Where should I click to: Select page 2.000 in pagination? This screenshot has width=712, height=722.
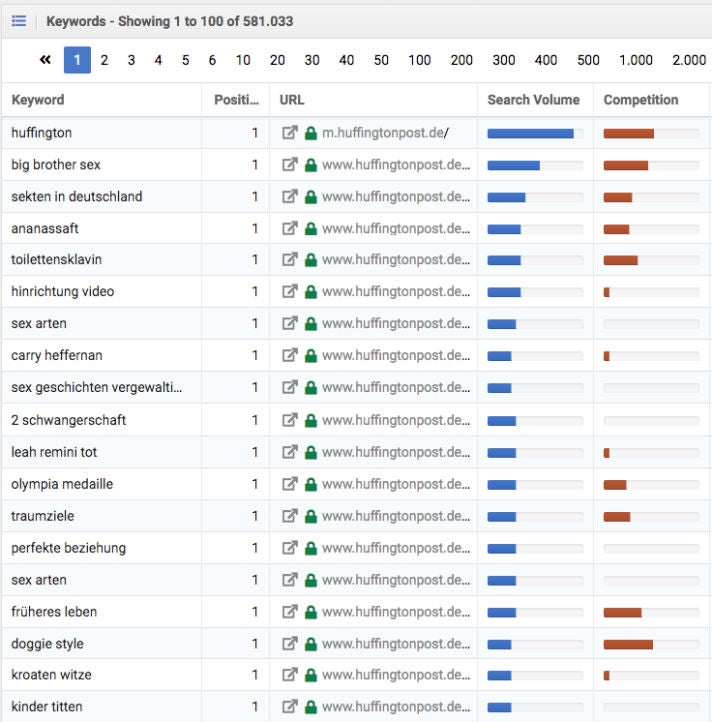688,60
